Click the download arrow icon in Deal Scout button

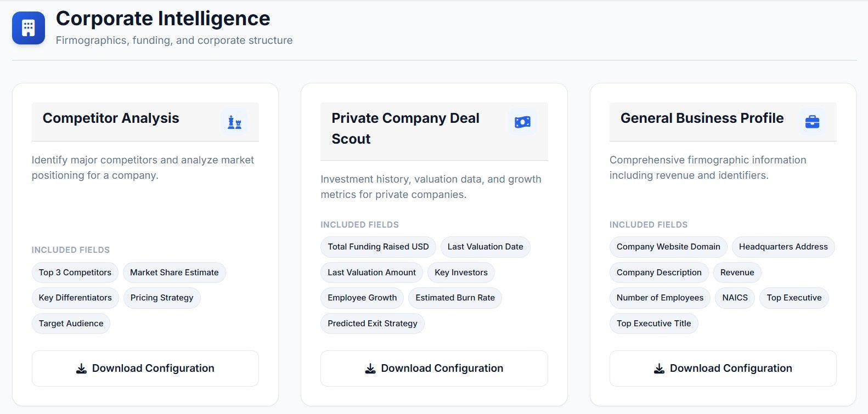tap(370, 368)
